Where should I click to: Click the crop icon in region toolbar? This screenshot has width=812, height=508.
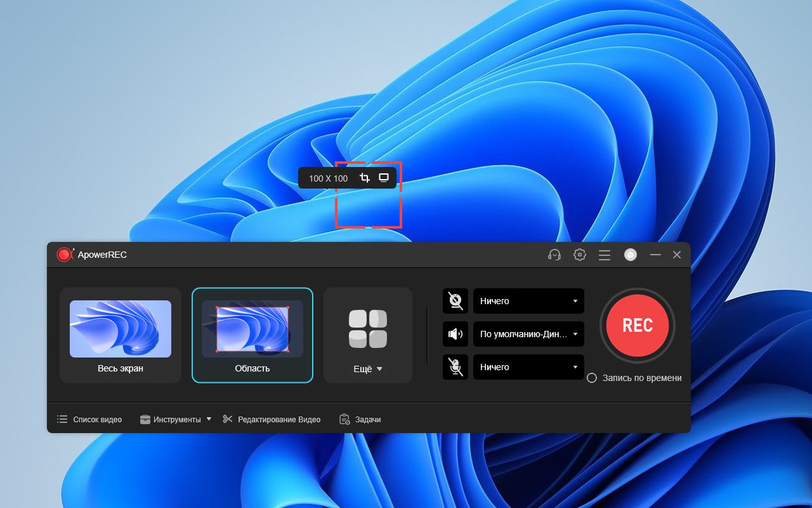(365, 178)
